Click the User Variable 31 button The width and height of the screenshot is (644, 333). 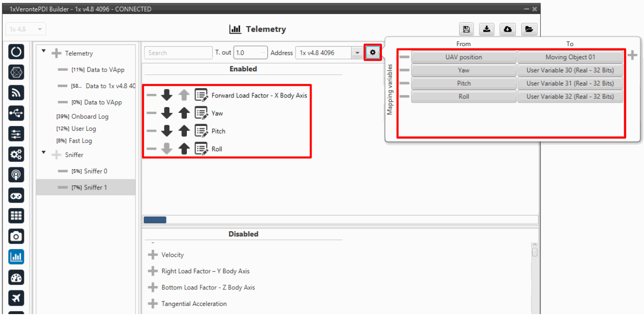570,83
